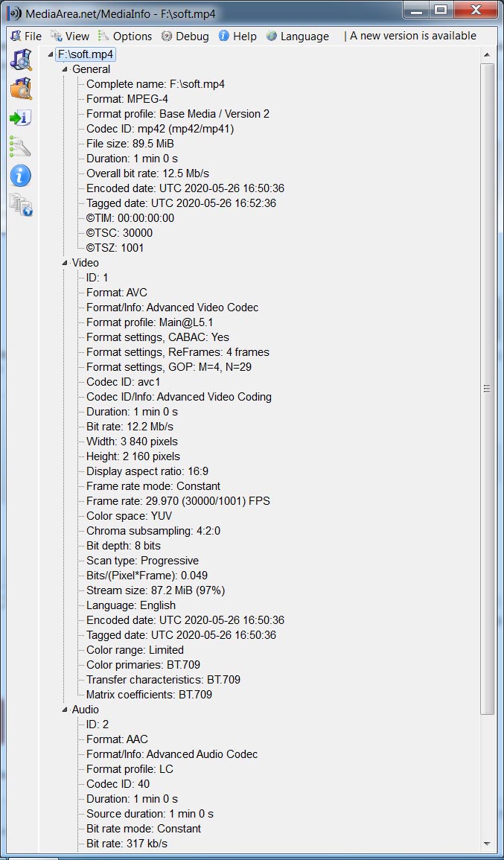Select 'Bit rate: 12.2 Mb/s' row
Viewport: 504px width, 860px height.
click(x=130, y=426)
